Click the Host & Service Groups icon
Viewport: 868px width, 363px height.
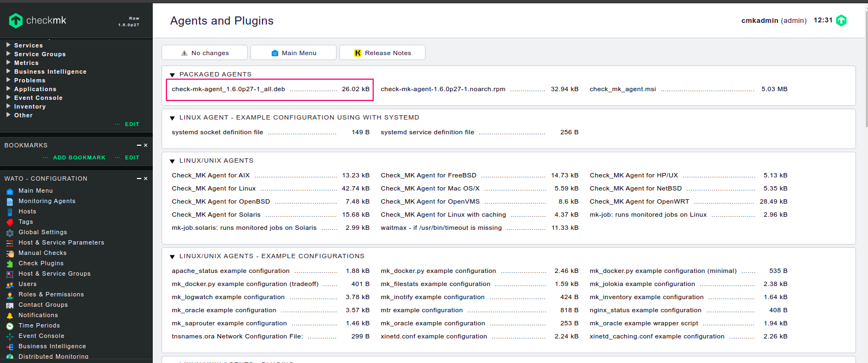click(10, 274)
